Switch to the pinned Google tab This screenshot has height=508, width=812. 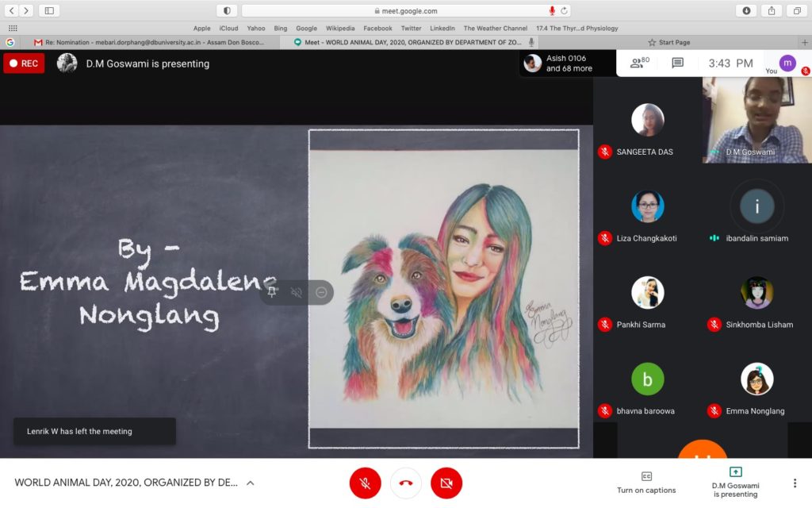[x=10, y=43]
